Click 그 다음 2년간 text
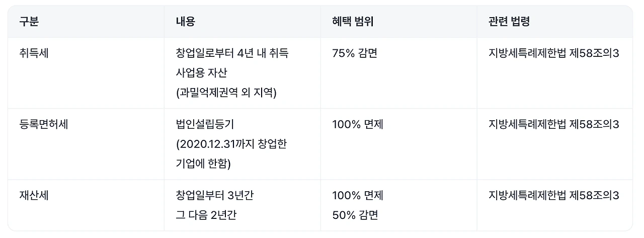 [206, 215]
